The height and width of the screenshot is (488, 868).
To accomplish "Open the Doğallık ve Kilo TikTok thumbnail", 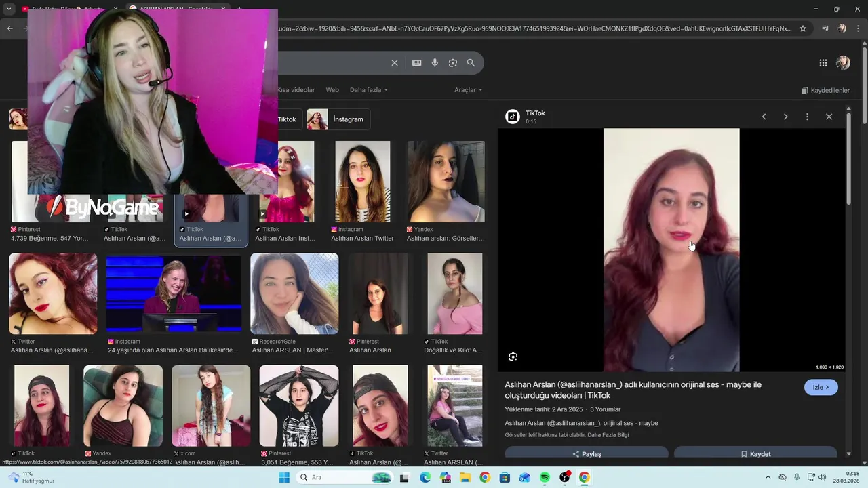I will point(455,293).
